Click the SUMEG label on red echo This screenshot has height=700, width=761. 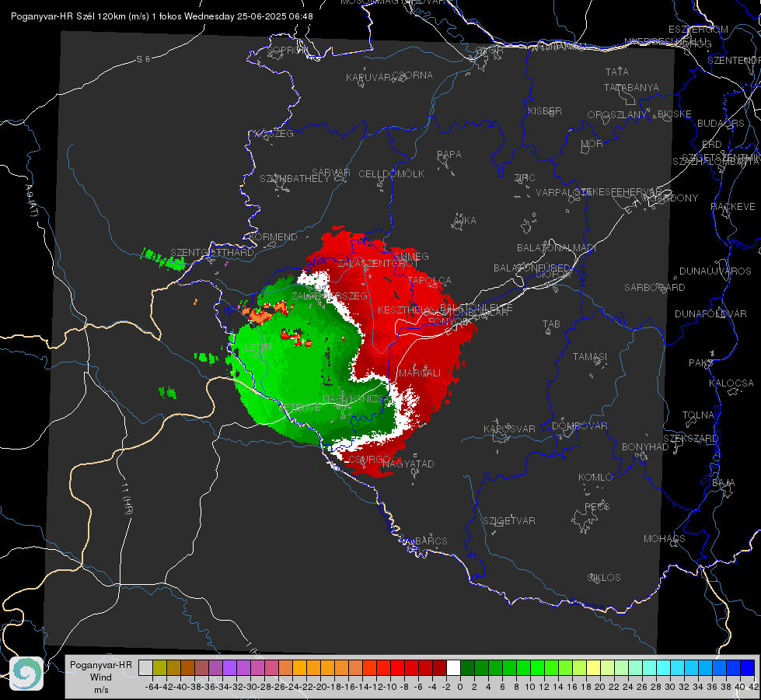tap(411, 257)
